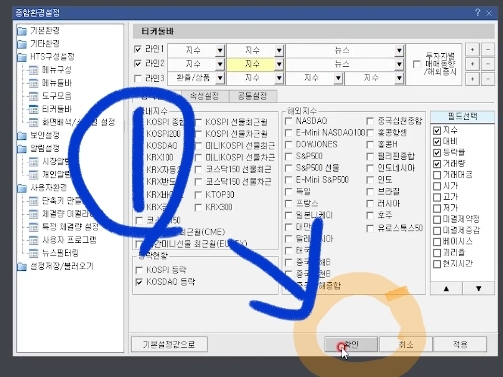
Task: Click the plus button for 라인1
Action: [472, 50]
